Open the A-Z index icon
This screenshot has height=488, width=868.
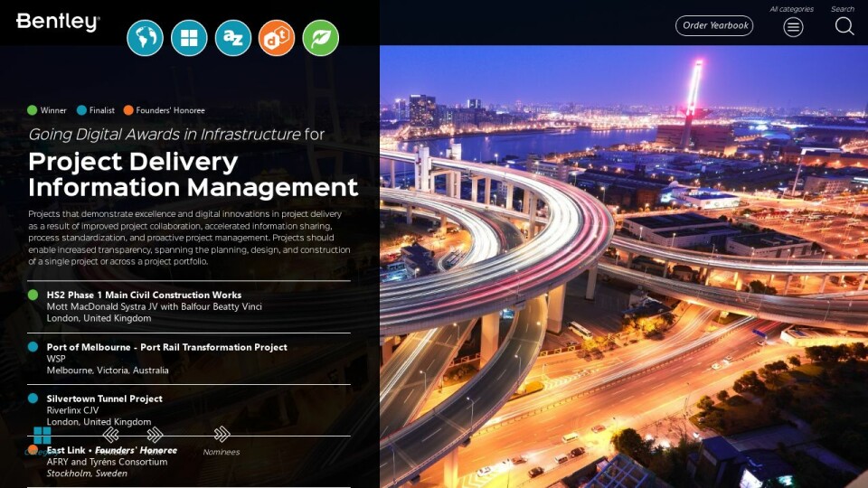coord(233,38)
